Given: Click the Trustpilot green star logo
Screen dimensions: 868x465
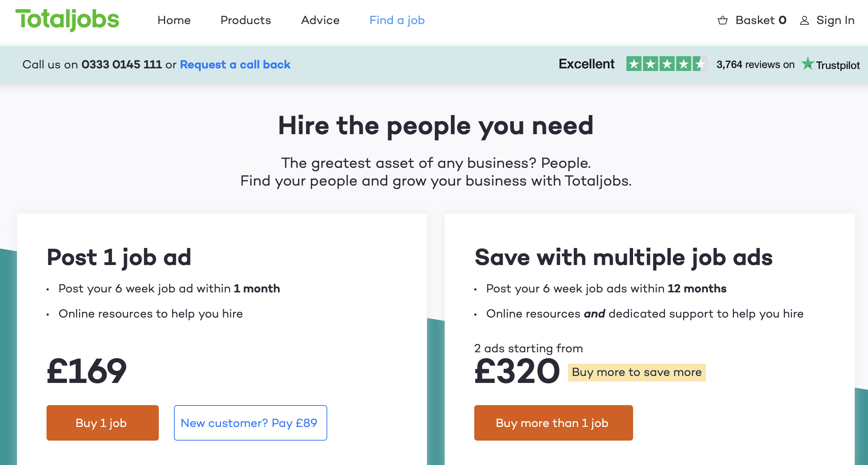Looking at the screenshot, I should (807, 64).
